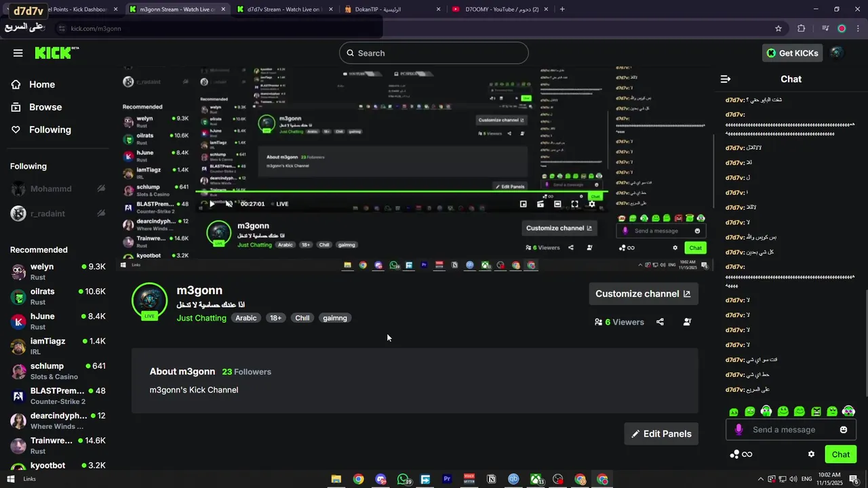Image resolution: width=868 pixels, height=488 pixels.
Task: Open recommended channel iamTiagz
Action: (x=58, y=346)
